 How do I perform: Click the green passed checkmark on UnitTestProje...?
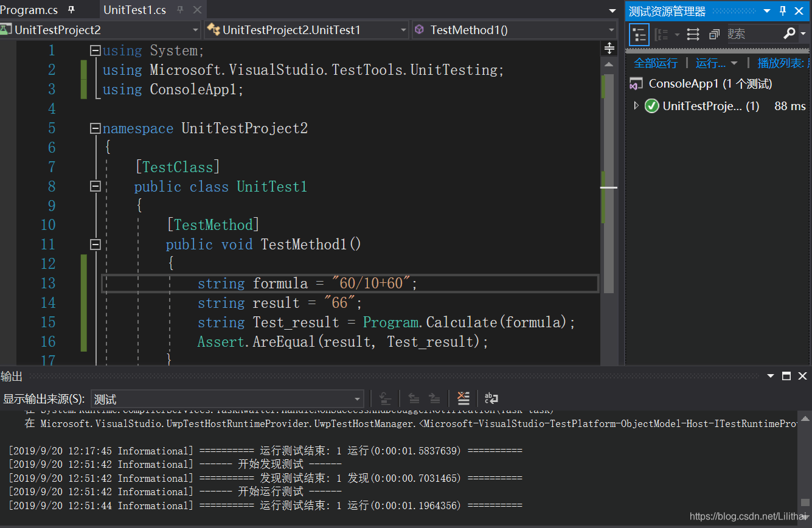(x=652, y=106)
